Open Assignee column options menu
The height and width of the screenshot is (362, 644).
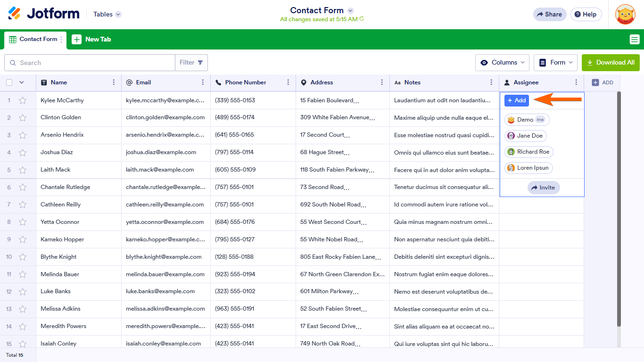click(x=576, y=82)
